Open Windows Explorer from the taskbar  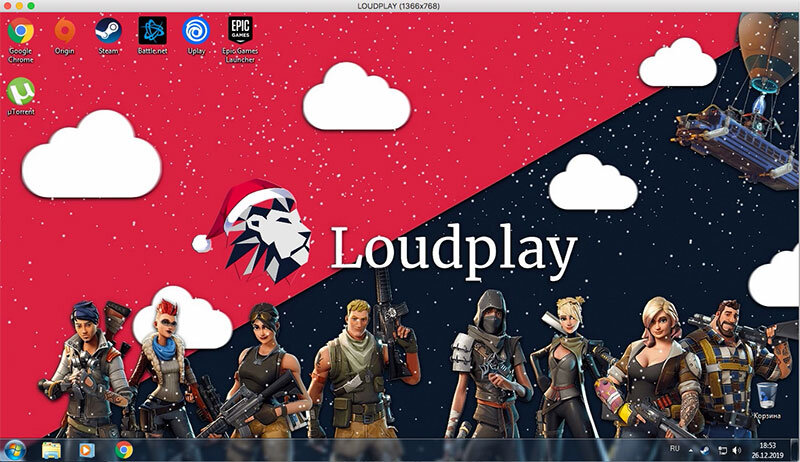[x=52, y=450]
